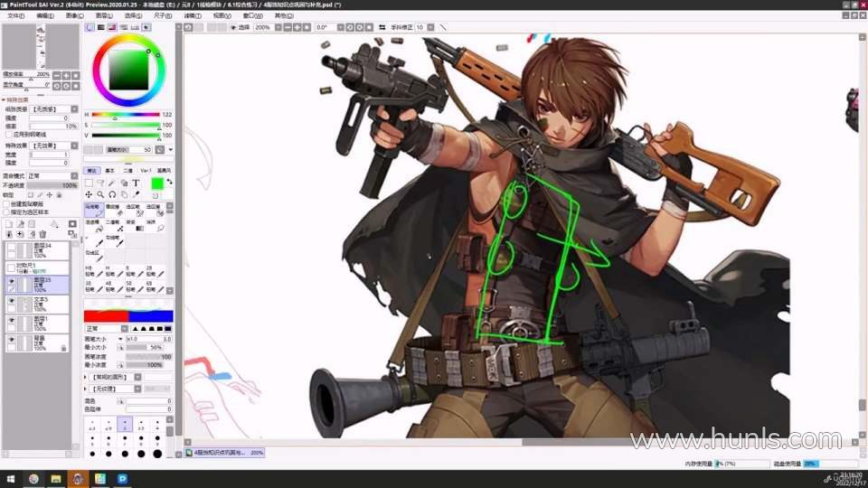Image resolution: width=868 pixels, height=488 pixels.
Task: Open the 特殊效果 effect dropdown
Action: point(75,145)
